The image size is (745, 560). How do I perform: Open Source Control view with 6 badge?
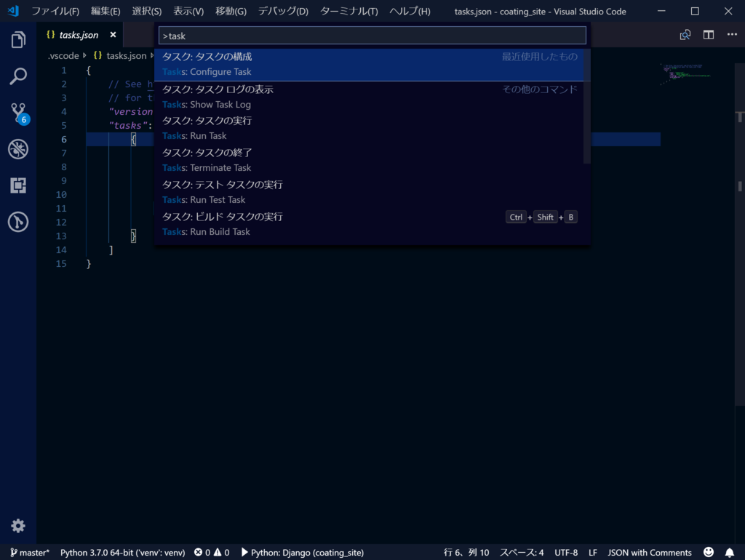coord(20,113)
